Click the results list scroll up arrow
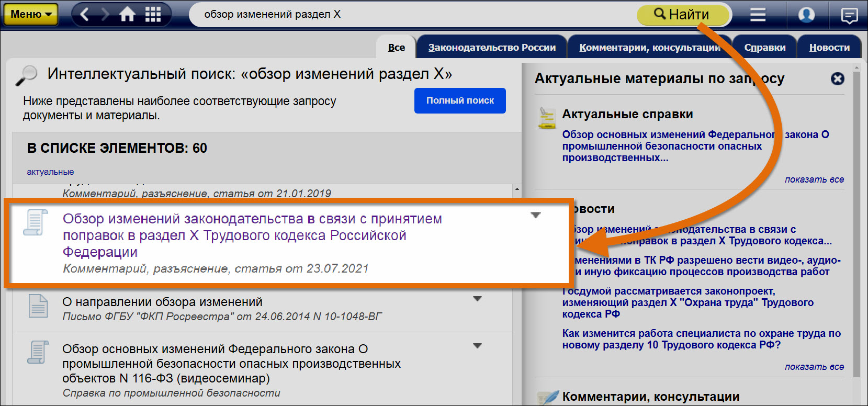 (x=517, y=189)
